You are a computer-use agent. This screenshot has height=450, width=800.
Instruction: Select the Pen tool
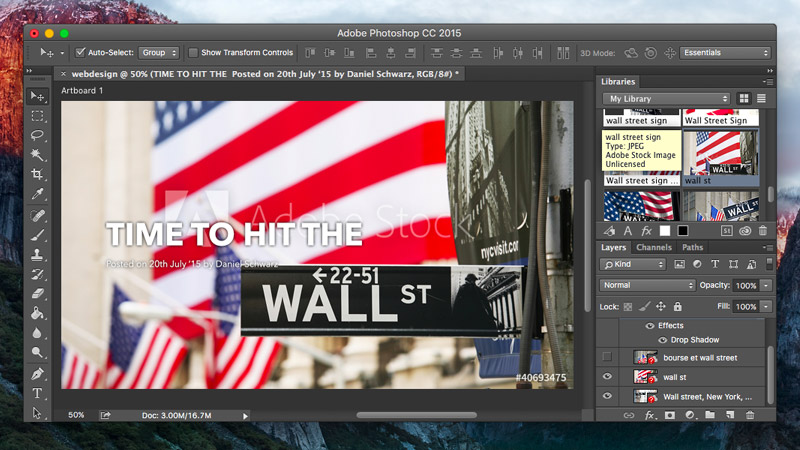[37, 373]
